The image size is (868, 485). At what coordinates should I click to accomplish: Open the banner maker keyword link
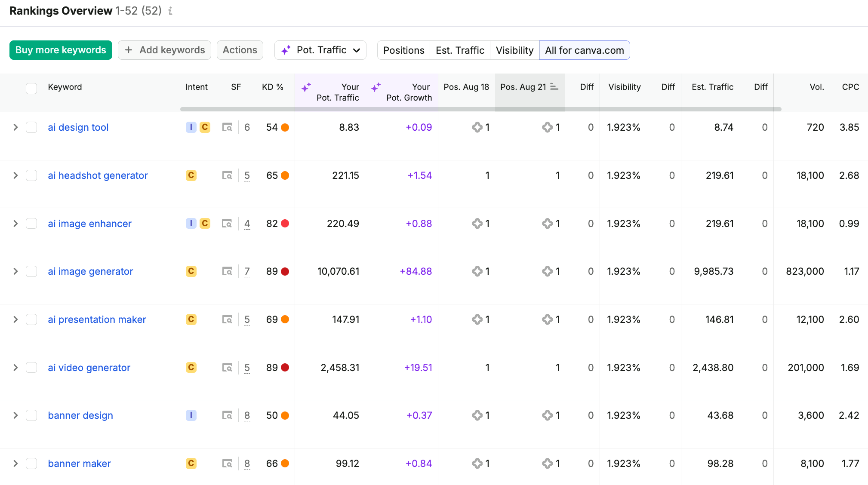tap(79, 464)
